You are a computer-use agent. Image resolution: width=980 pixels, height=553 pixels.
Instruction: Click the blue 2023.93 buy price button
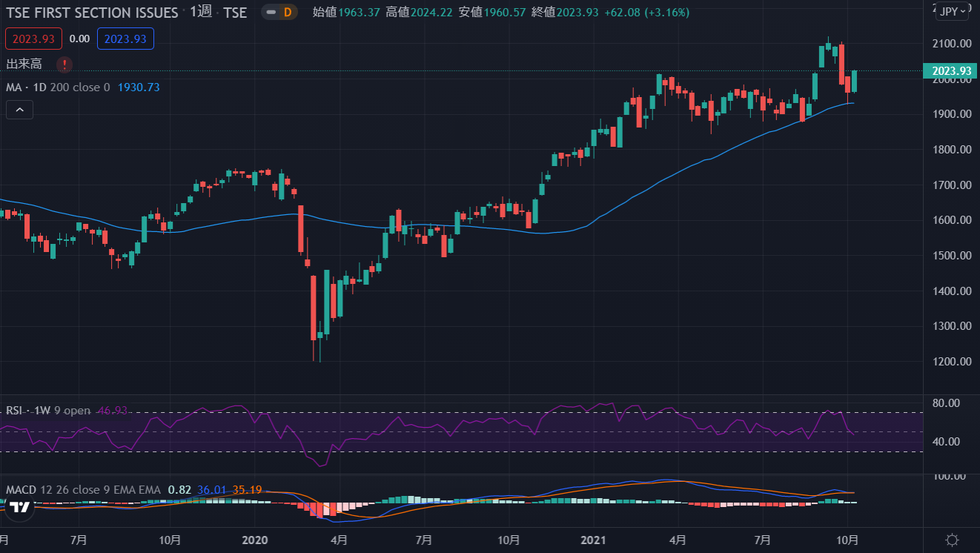pos(125,39)
